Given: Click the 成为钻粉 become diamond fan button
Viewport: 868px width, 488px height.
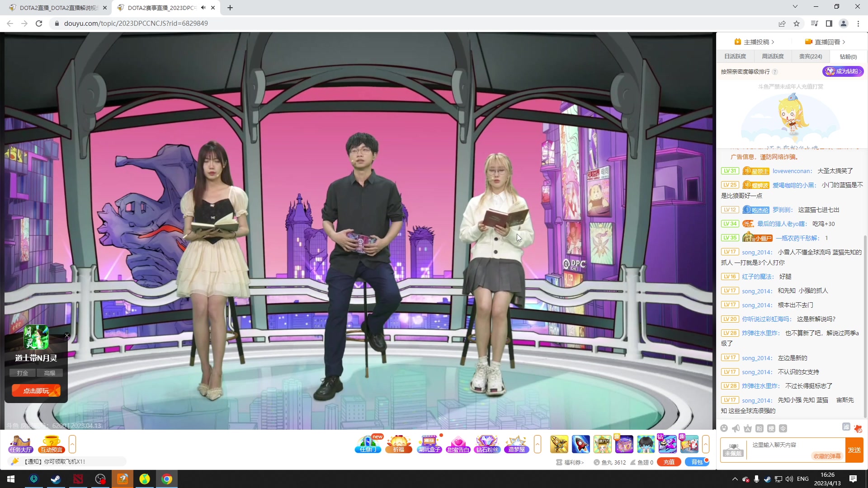Looking at the screenshot, I should pos(843,71).
